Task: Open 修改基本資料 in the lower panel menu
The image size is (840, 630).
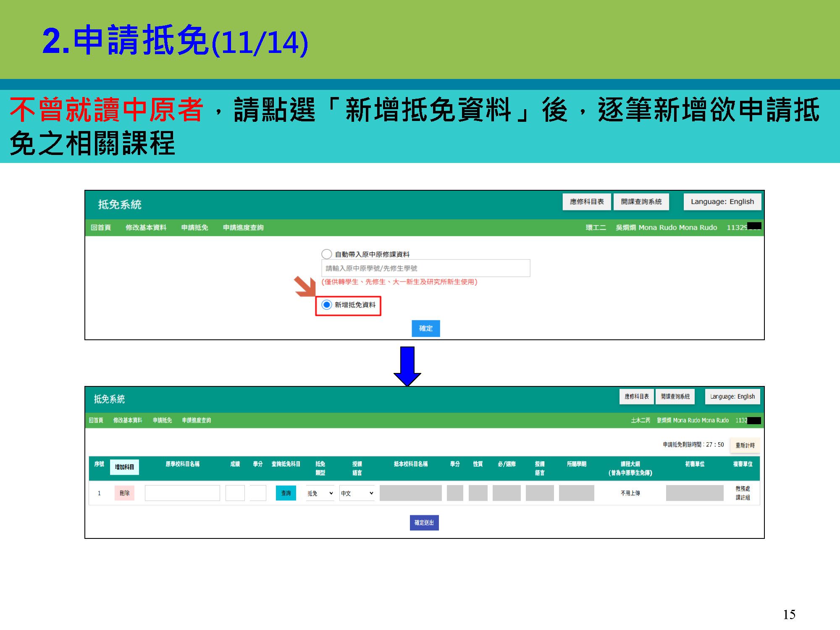Action: (x=128, y=420)
